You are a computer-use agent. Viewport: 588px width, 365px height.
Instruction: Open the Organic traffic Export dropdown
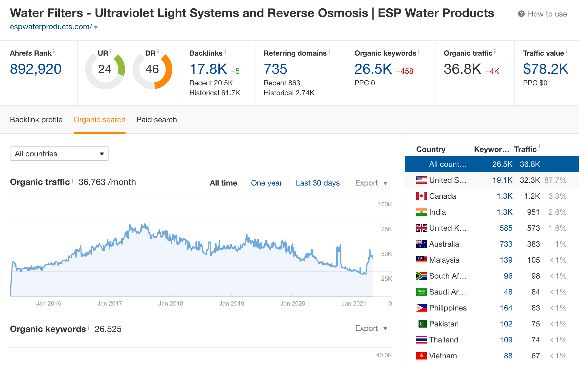coord(371,183)
